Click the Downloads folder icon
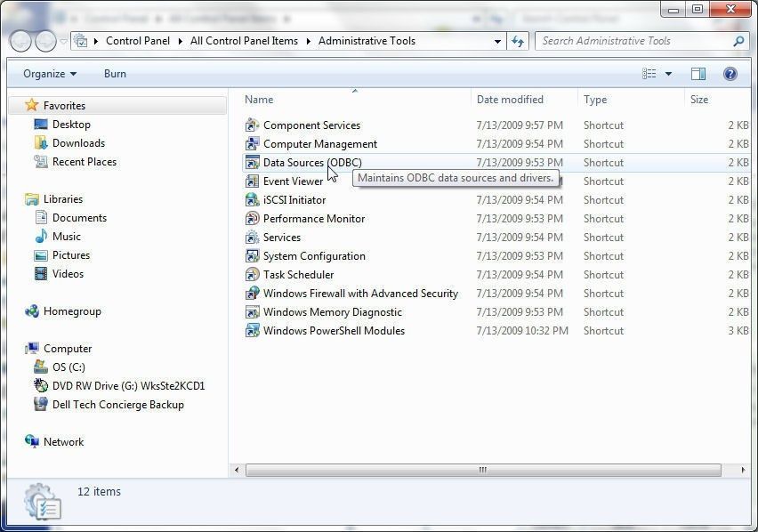 pyautogui.click(x=41, y=143)
